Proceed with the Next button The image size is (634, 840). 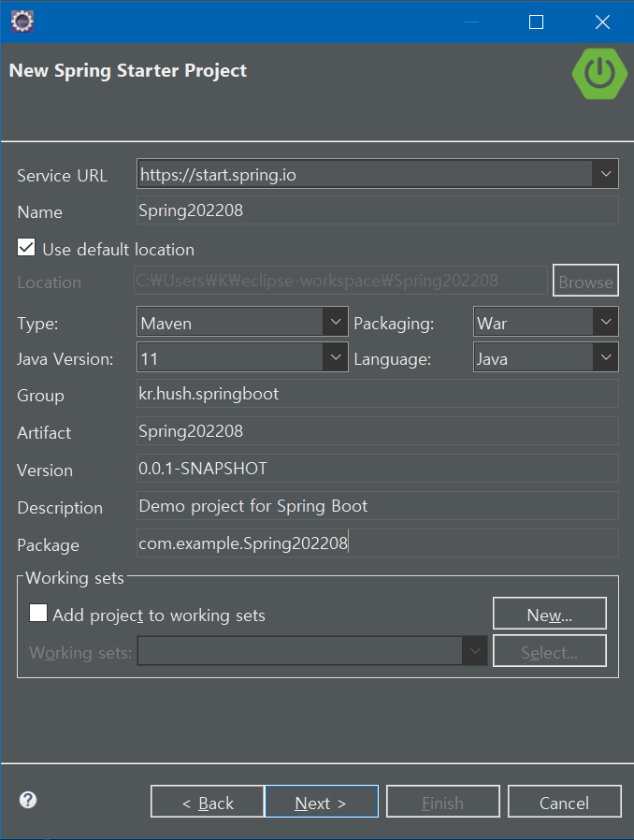(322, 802)
